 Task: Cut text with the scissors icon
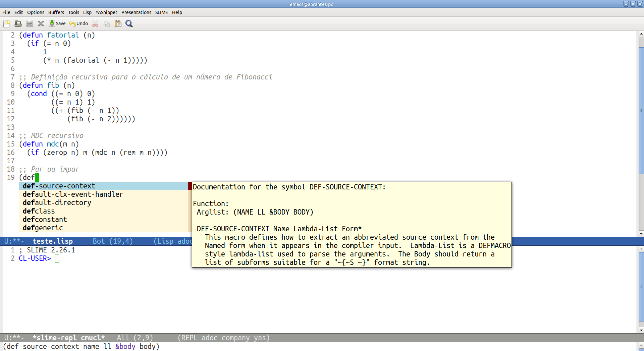tap(95, 23)
